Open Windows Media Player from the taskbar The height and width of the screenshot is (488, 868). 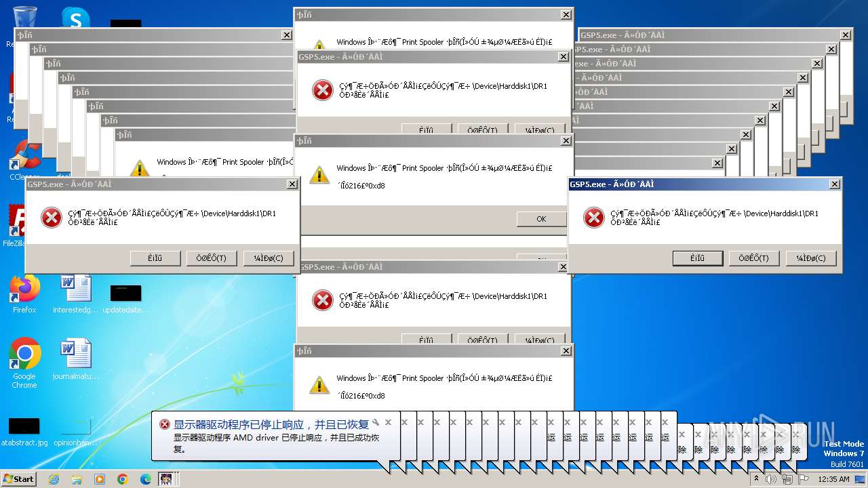pyautogui.click(x=100, y=479)
